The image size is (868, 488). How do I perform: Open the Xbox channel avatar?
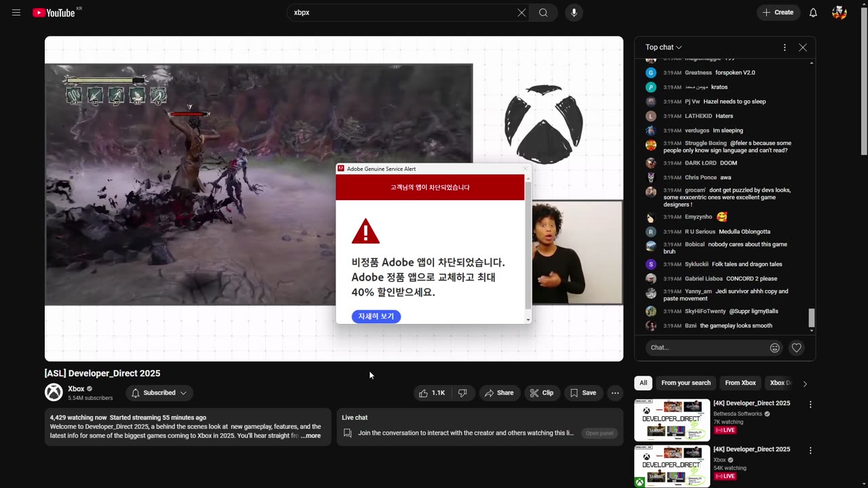(54, 392)
